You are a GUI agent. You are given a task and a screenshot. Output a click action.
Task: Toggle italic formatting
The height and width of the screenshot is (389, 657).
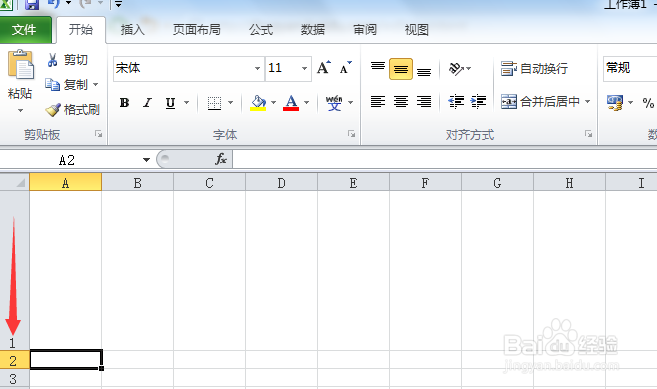(x=147, y=103)
